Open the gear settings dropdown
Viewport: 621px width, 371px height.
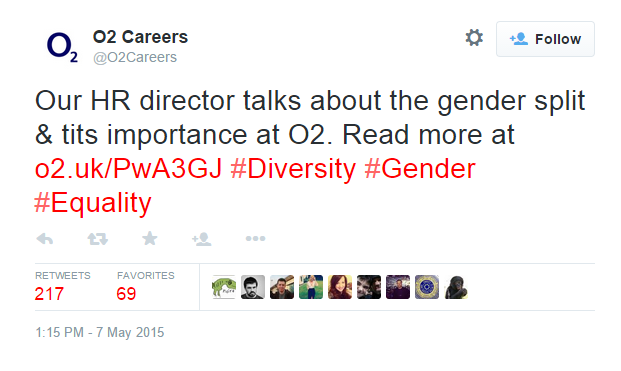click(x=474, y=38)
